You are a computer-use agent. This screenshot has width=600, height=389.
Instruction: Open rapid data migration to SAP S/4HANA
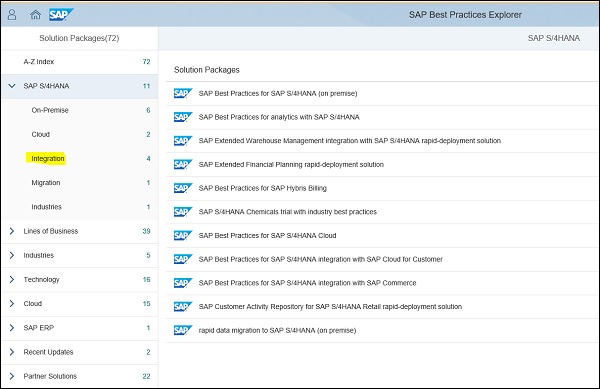click(x=277, y=330)
